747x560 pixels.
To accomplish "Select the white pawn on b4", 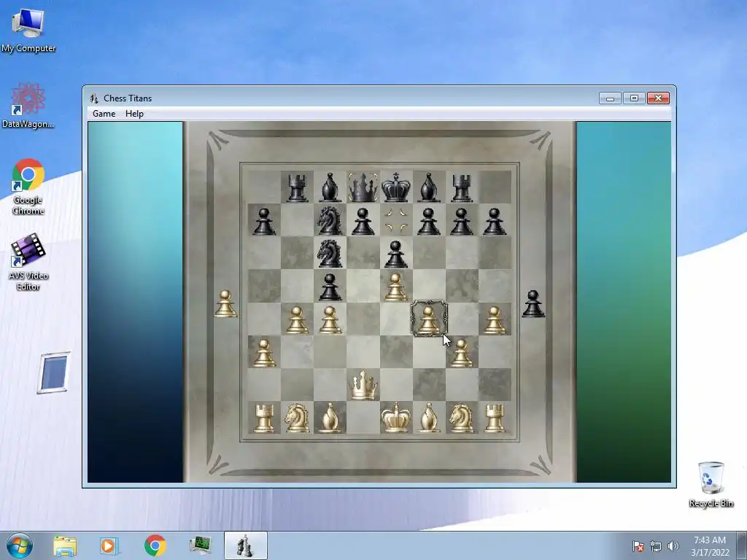I will tap(298, 320).
